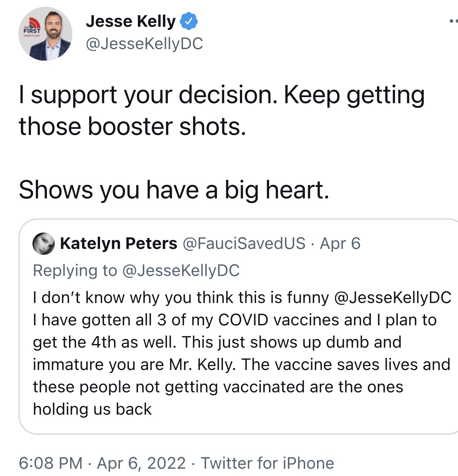458x476 pixels.
Task: Click the Twitter for iPhone source label
Action: point(268,463)
